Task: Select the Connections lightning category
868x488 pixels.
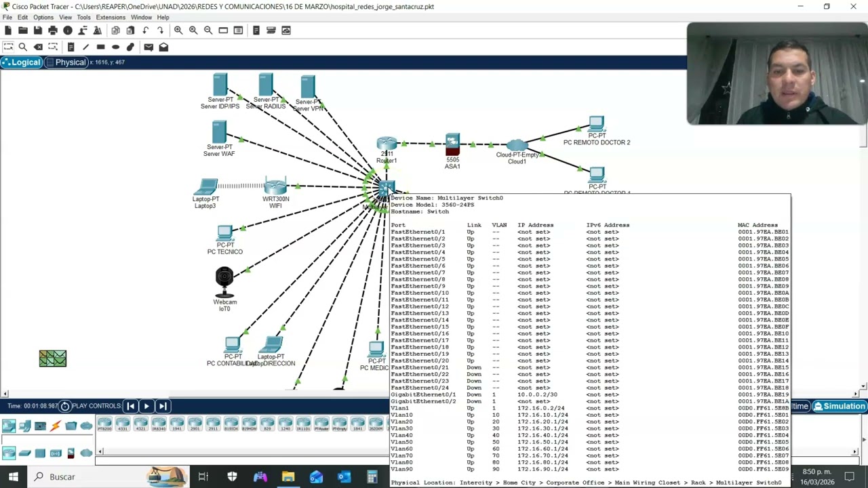Action: 56,426
